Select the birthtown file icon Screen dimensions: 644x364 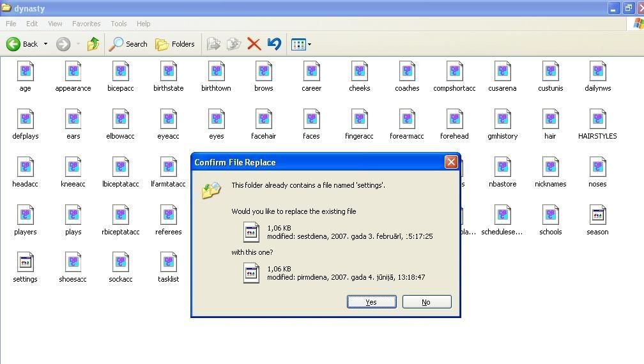point(216,71)
